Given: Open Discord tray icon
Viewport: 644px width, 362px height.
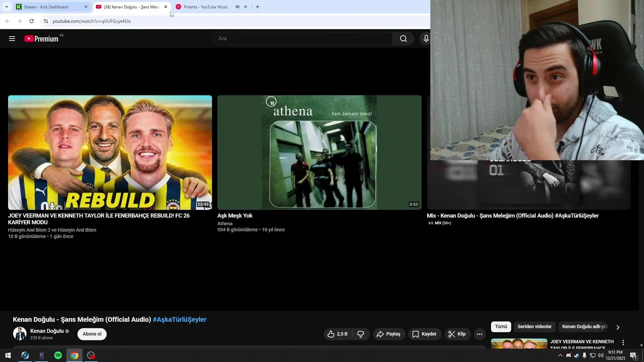Looking at the screenshot, I should 569,355.
